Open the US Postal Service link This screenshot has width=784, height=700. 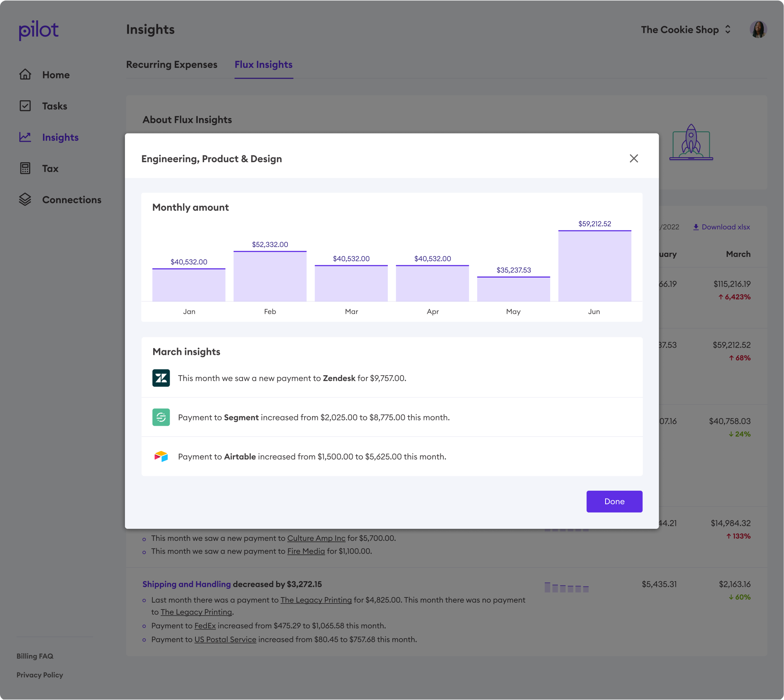[x=225, y=640]
